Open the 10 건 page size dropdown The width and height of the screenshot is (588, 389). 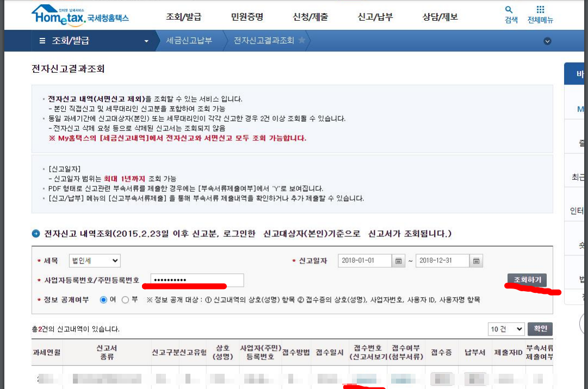pyautogui.click(x=506, y=329)
